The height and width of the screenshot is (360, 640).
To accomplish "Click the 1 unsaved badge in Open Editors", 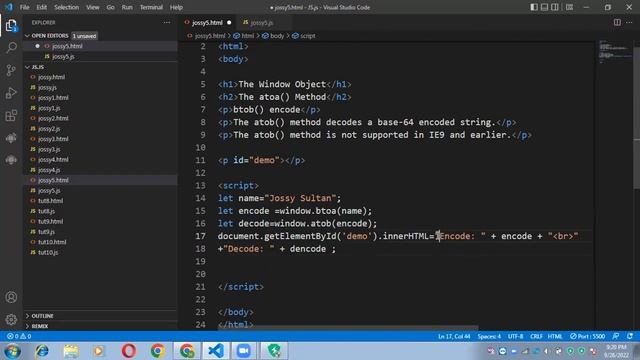I will (84, 36).
